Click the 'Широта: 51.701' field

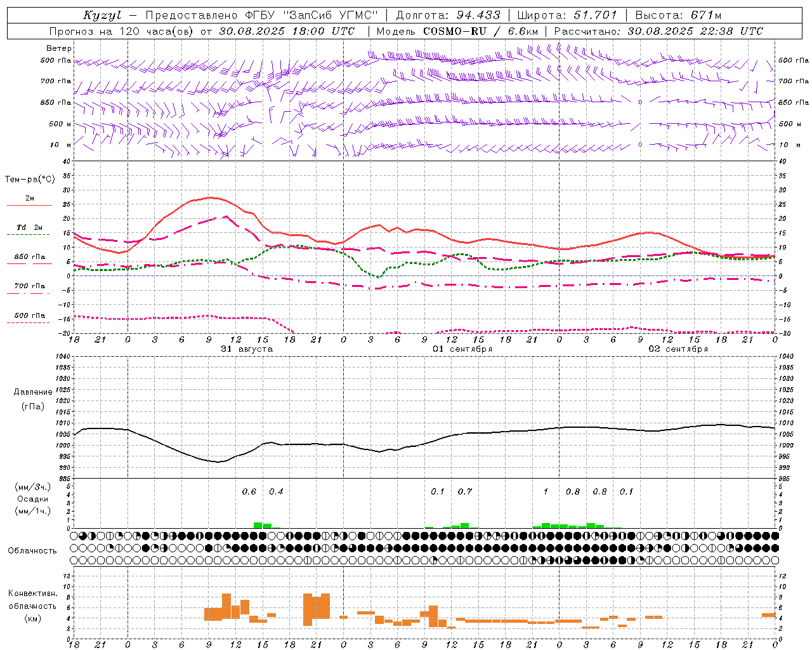567,15
